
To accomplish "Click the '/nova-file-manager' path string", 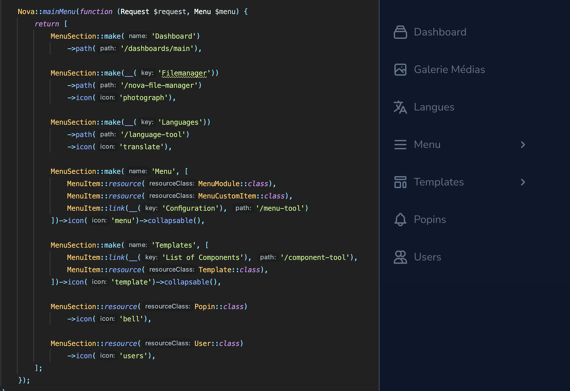I will click(159, 85).
